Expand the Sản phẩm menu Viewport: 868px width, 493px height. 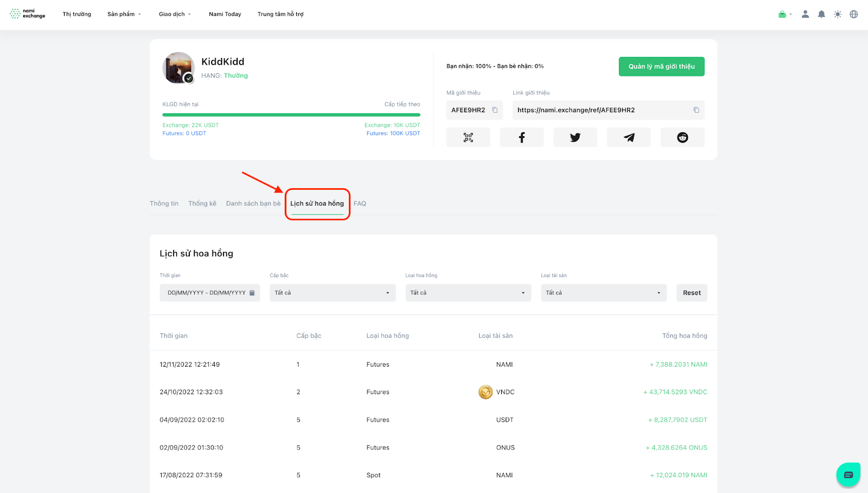tap(124, 14)
